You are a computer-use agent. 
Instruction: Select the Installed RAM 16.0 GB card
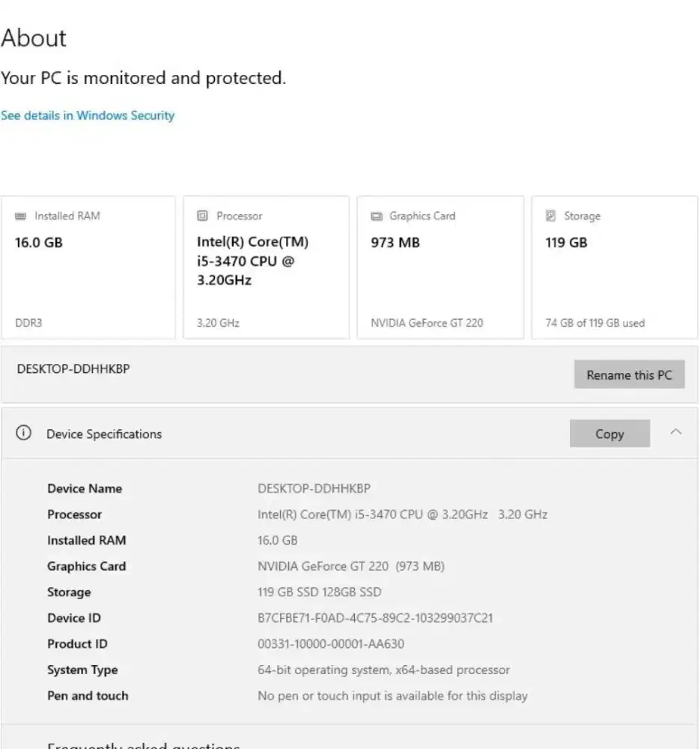click(88, 267)
